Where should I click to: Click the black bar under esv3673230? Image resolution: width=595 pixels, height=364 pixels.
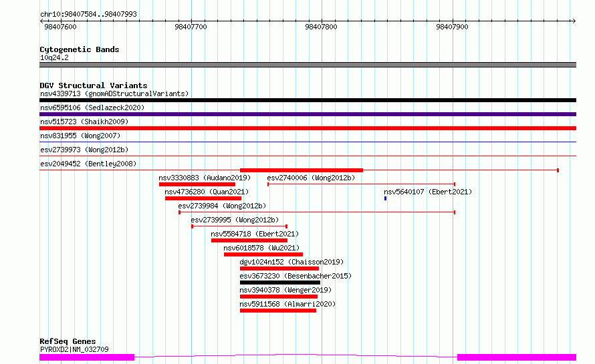(x=280, y=283)
